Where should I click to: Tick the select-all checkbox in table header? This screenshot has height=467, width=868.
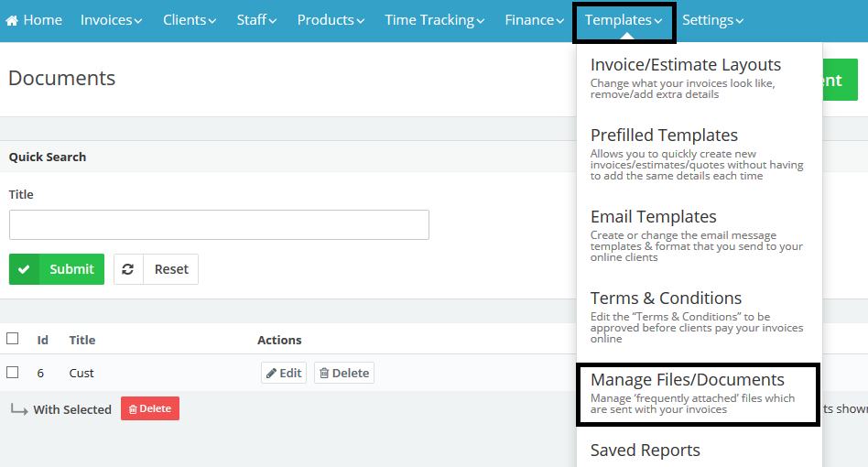click(x=13, y=339)
